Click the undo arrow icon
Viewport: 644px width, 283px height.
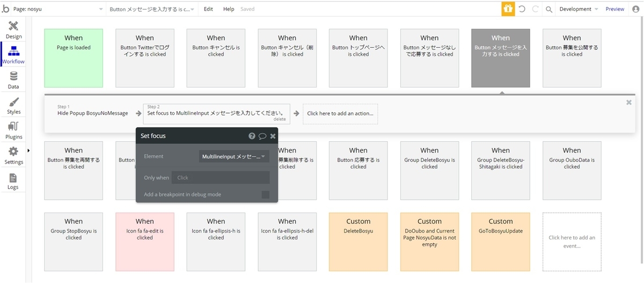click(522, 9)
